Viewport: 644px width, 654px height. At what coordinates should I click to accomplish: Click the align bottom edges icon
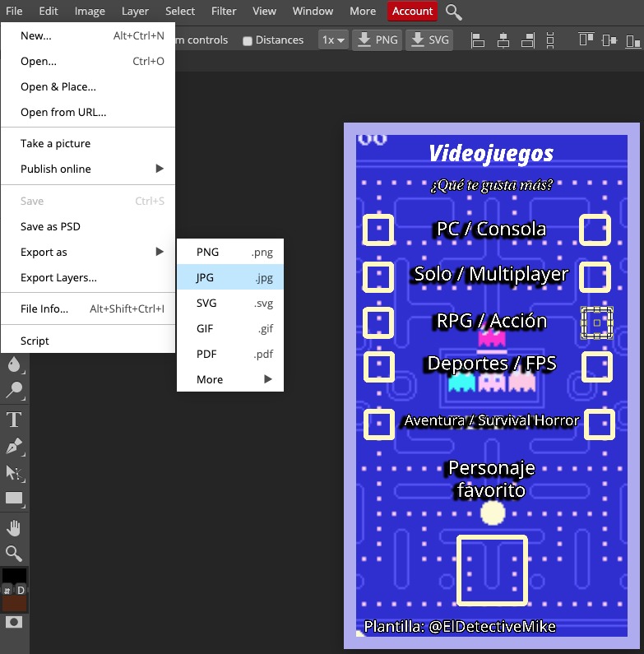point(633,41)
